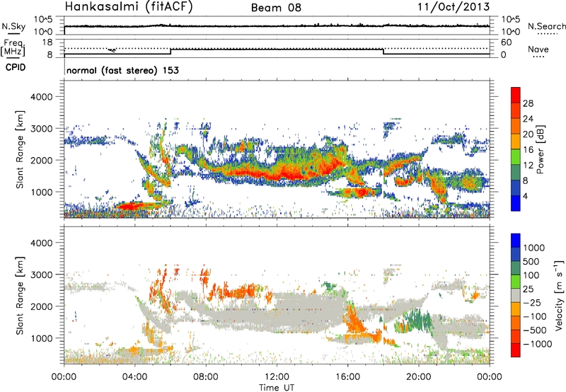Click the 'Beam 08' label
The width and height of the screenshot is (566, 392).
[x=276, y=8]
